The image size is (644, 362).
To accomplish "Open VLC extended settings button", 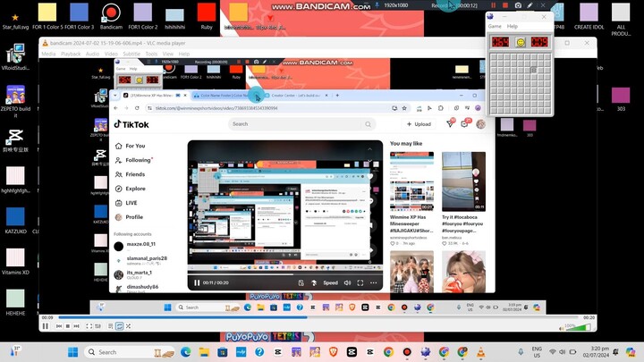I will click(x=97, y=326).
